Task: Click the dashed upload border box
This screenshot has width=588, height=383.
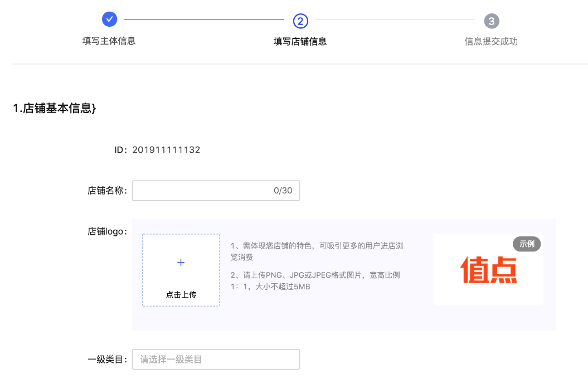Action: [180, 270]
